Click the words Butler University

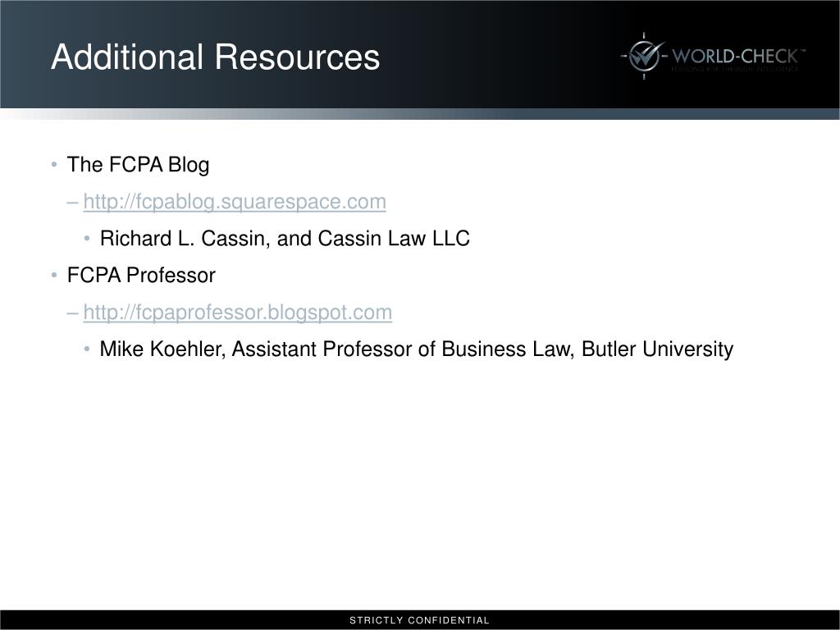tap(657, 349)
